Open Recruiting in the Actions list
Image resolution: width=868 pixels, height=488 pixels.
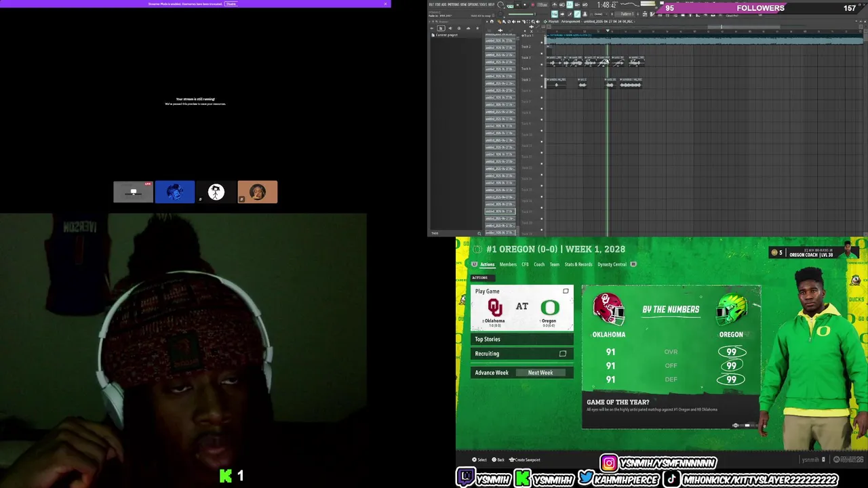coord(522,353)
